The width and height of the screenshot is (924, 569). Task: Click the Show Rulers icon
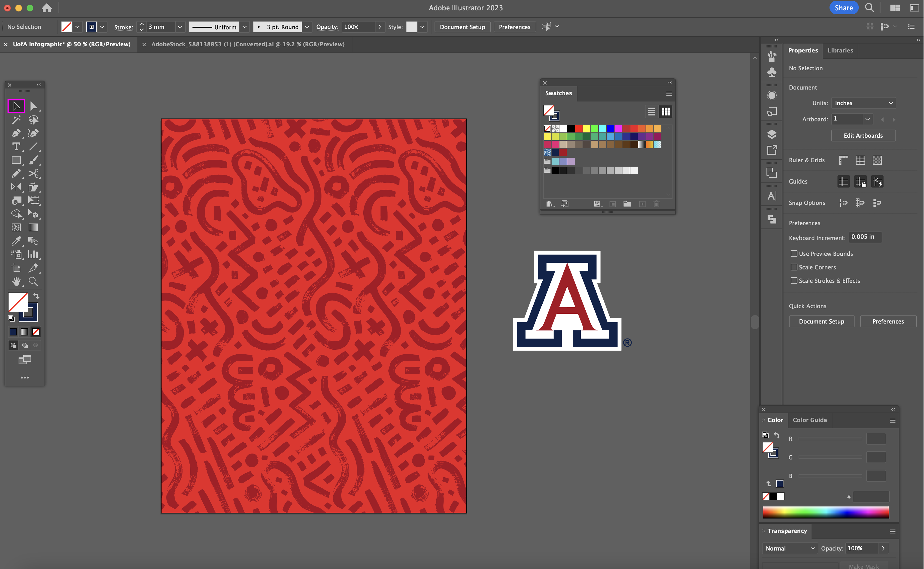[x=843, y=160]
